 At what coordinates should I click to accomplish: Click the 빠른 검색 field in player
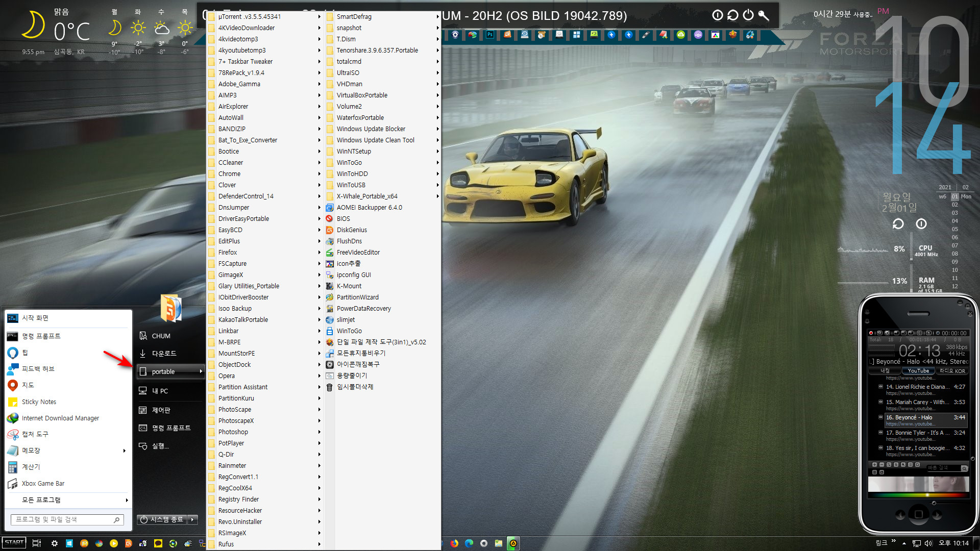pyautogui.click(x=943, y=468)
